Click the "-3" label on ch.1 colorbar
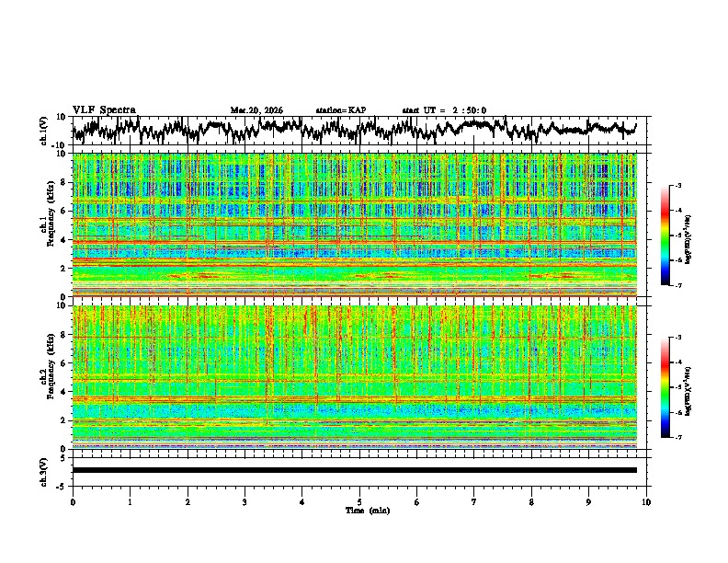The height and width of the screenshot is (563, 728). coord(678,186)
